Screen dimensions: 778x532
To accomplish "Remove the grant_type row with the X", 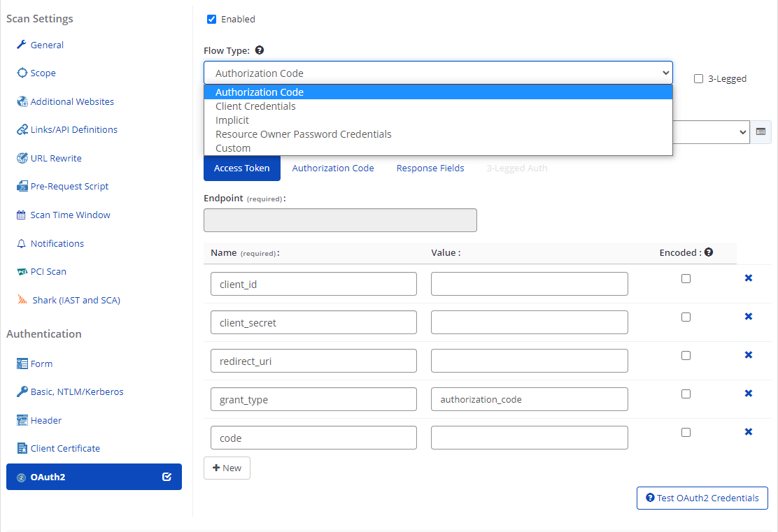I will 749,393.
